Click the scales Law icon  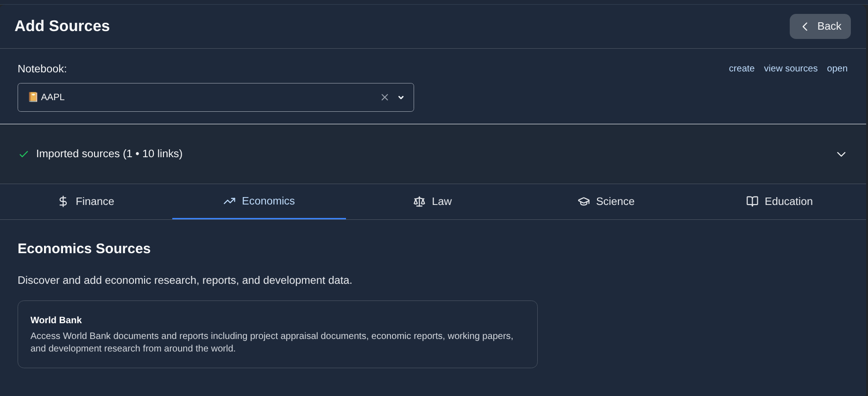pyautogui.click(x=419, y=201)
